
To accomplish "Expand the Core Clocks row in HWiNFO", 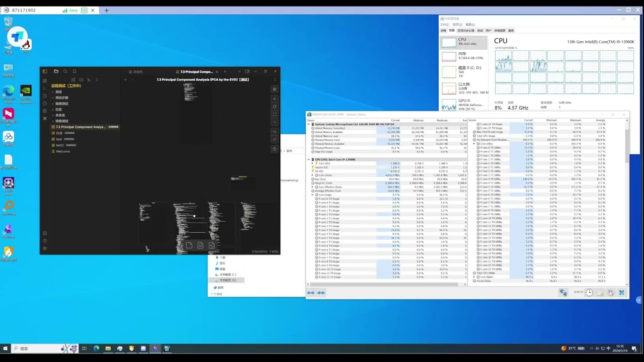I will tap(312, 175).
